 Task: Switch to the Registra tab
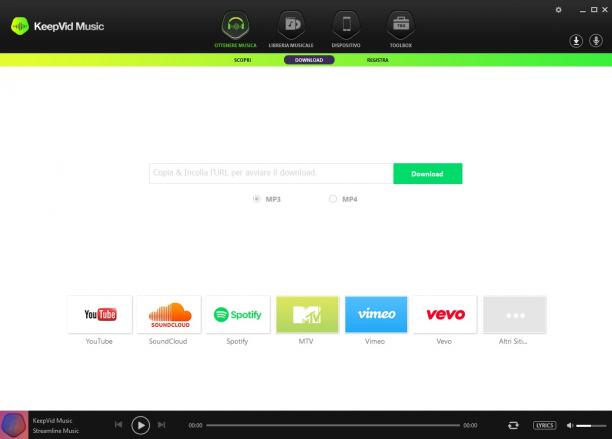click(377, 60)
